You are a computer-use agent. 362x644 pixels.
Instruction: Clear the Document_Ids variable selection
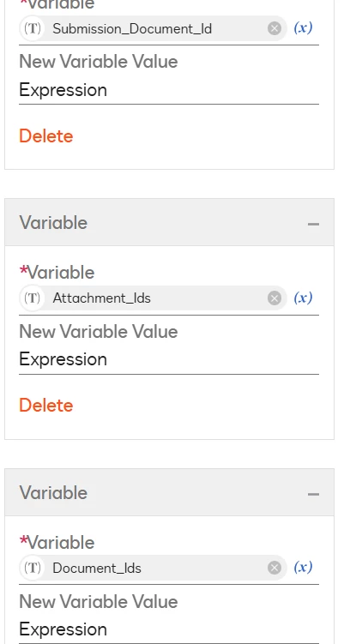(275, 568)
